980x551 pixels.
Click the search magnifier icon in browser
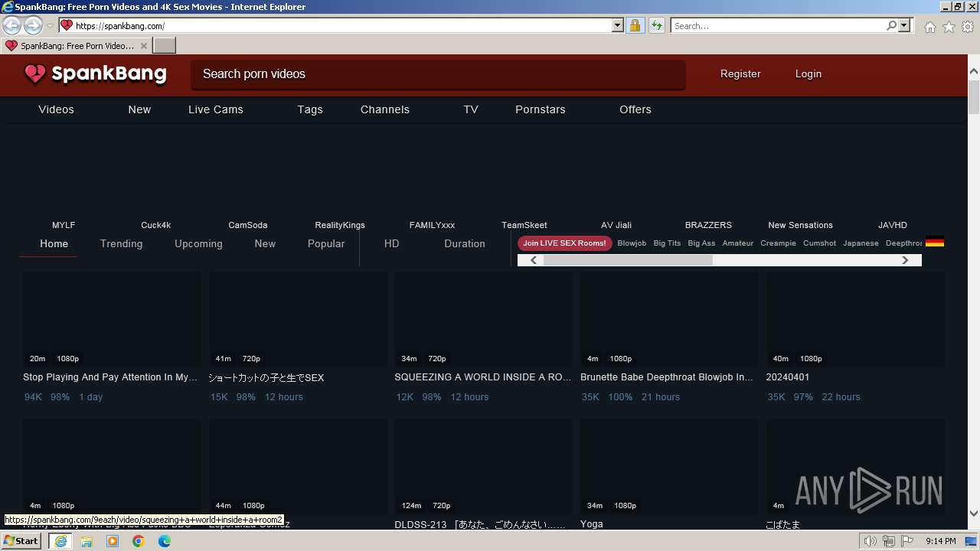point(891,25)
